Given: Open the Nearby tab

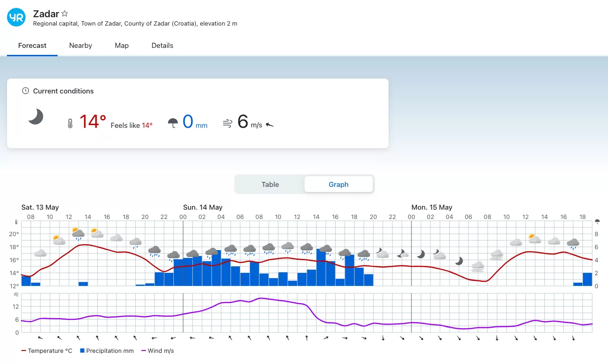Looking at the screenshot, I should [x=80, y=46].
